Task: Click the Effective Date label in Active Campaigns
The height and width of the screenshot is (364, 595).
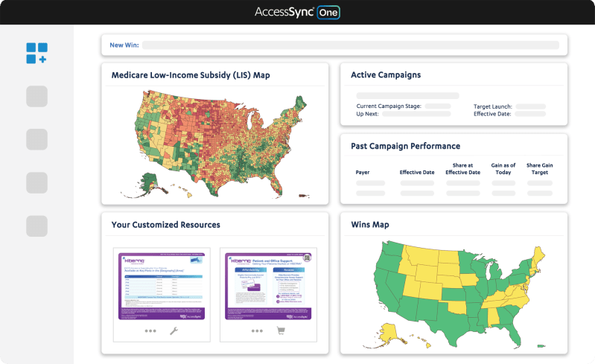Action: pyautogui.click(x=492, y=114)
